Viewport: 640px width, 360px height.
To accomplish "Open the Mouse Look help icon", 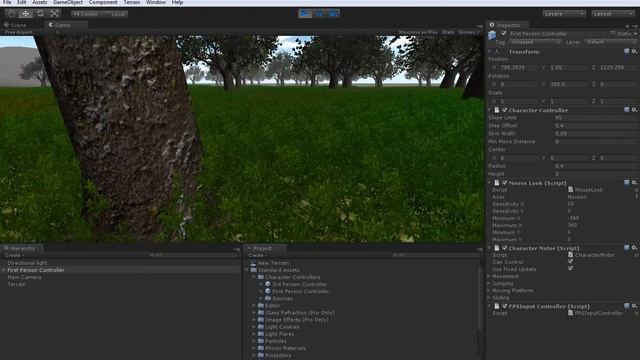I will point(627,183).
